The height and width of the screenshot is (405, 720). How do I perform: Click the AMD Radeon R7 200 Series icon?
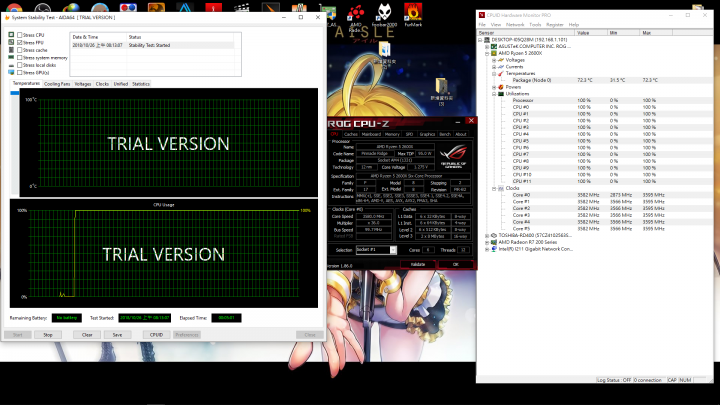[x=494, y=242]
